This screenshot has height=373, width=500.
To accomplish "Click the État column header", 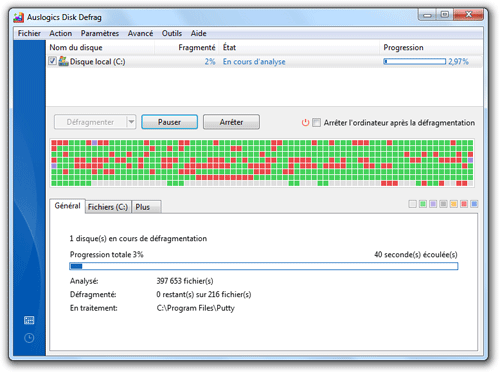I will 299,48.
